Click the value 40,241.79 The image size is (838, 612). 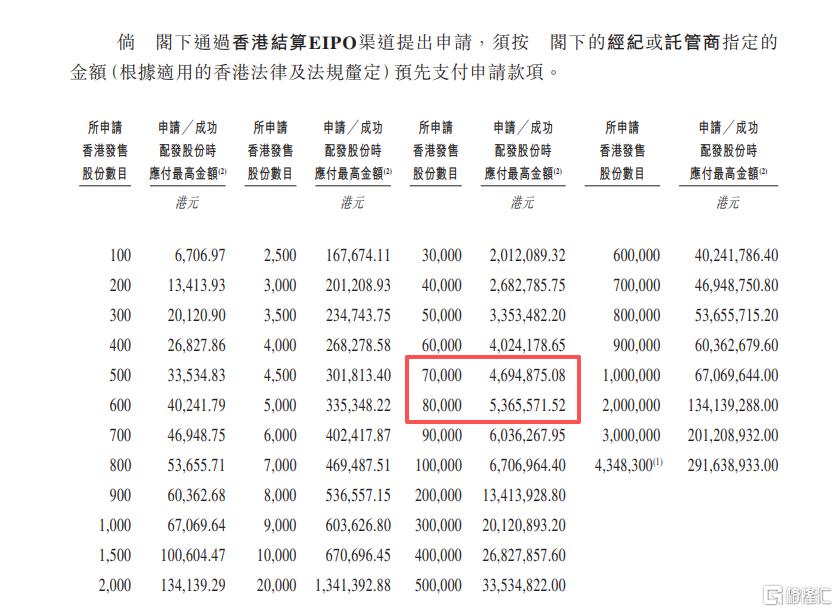(196, 405)
